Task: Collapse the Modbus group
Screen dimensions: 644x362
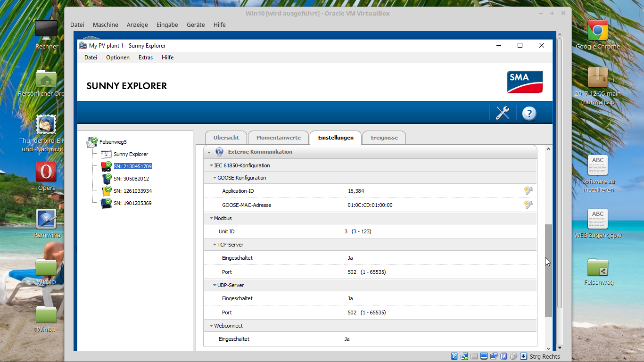Action: [x=211, y=218]
